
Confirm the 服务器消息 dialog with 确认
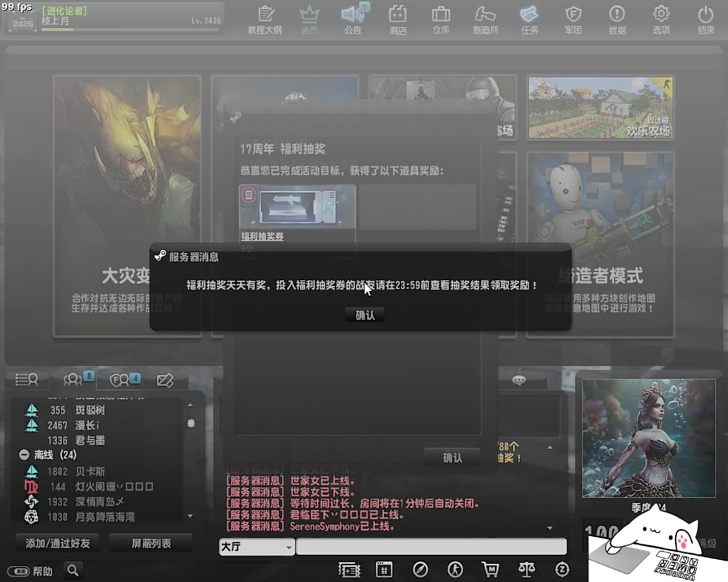365,315
